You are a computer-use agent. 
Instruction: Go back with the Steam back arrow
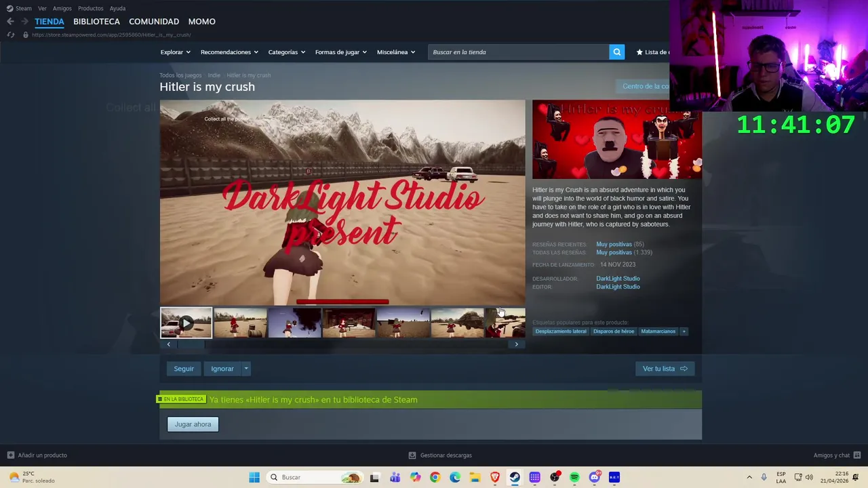[10, 22]
